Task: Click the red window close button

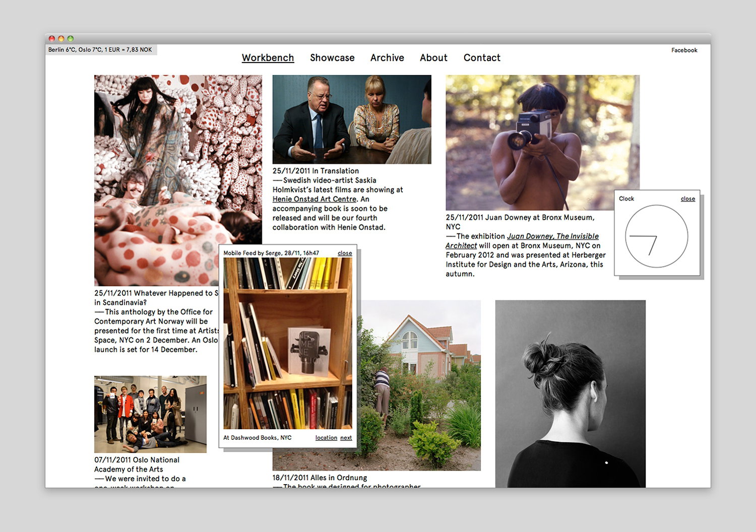Action: click(51, 39)
